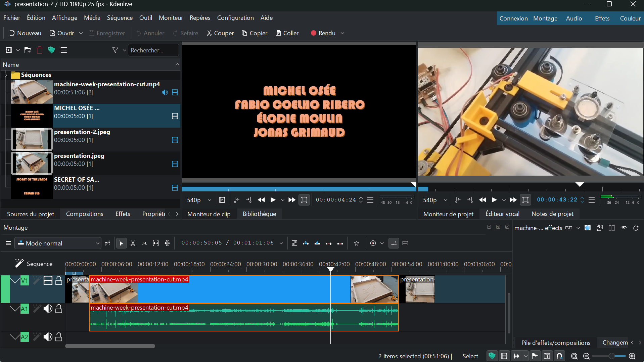Click the favorite effects star icon
The width and height of the screenshot is (644, 362).
coord(357,243)
